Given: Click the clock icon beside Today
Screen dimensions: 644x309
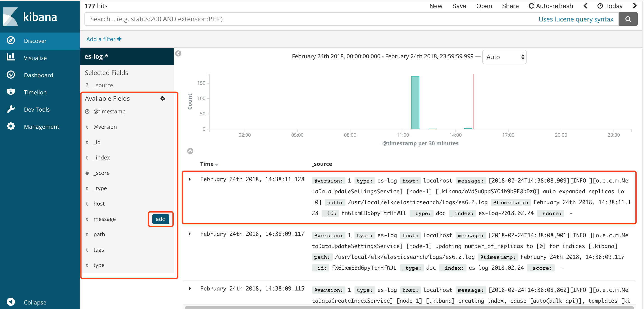Looking at the screenshot, I should [x=600, y=6].
